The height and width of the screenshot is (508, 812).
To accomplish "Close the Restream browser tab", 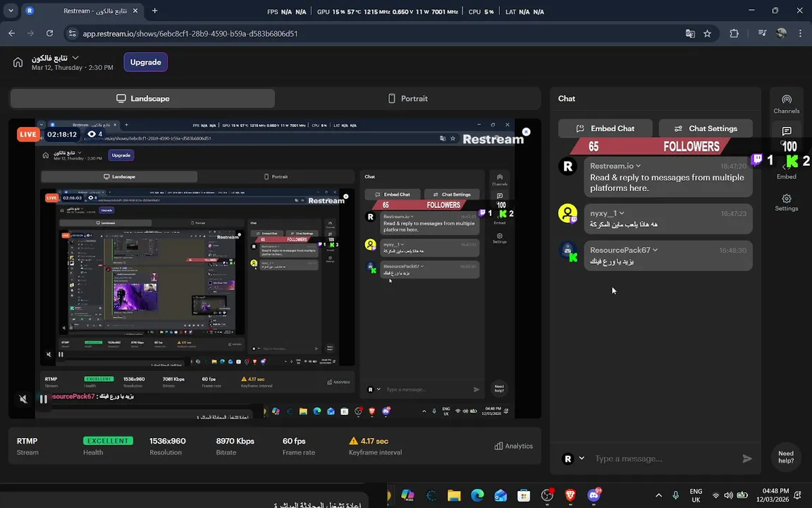I will coord(135,11).
